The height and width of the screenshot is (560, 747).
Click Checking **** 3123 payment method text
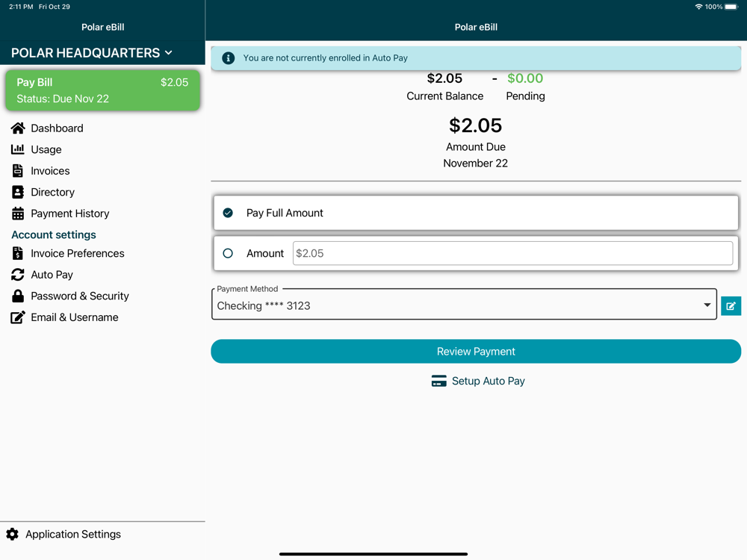pyautogui.click(x=264, y=305)
